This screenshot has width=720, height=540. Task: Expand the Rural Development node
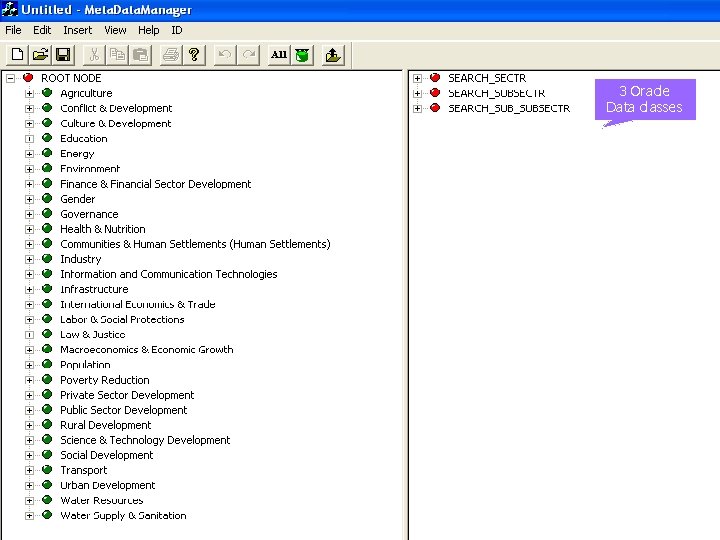[29, 425]
